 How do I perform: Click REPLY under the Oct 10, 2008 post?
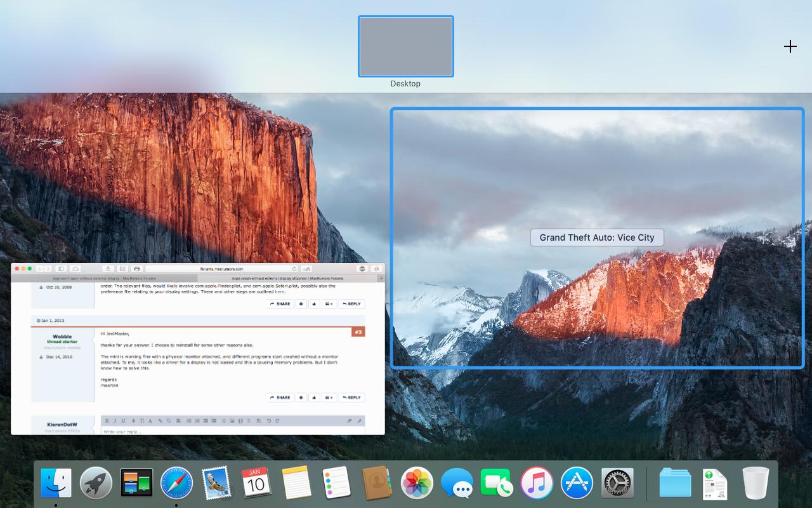[x=351, y=304]
